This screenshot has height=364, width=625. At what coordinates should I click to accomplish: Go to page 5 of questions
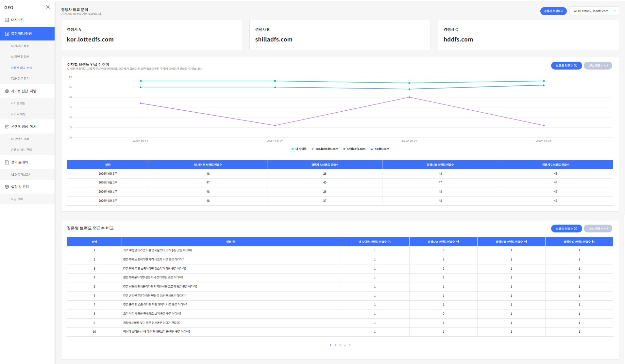349,345
